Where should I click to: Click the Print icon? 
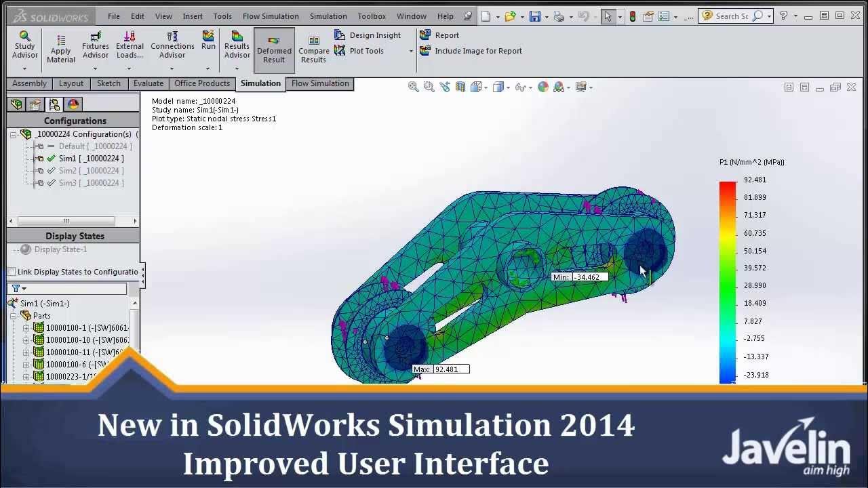(x=559, y=16)
